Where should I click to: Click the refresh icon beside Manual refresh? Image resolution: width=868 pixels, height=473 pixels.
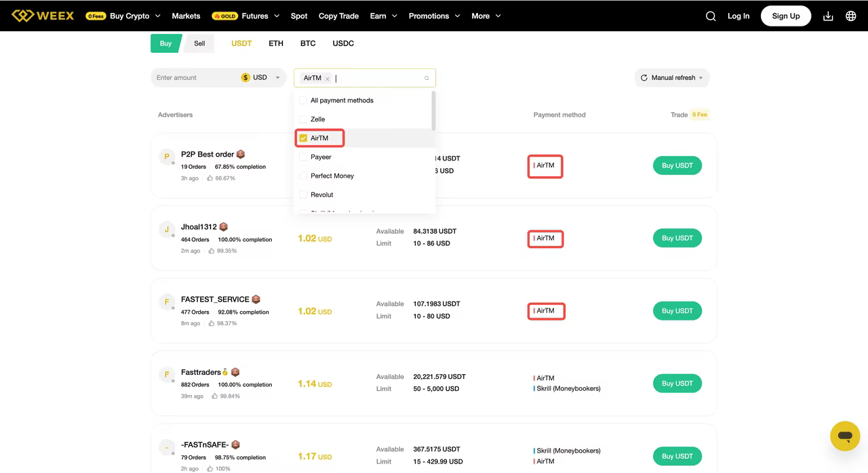(644, 78)
